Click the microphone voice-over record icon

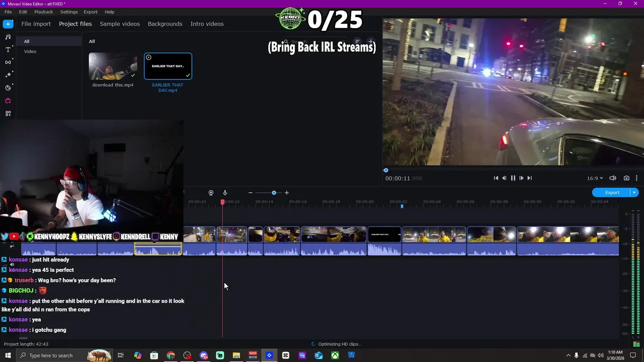click(225, 193)
